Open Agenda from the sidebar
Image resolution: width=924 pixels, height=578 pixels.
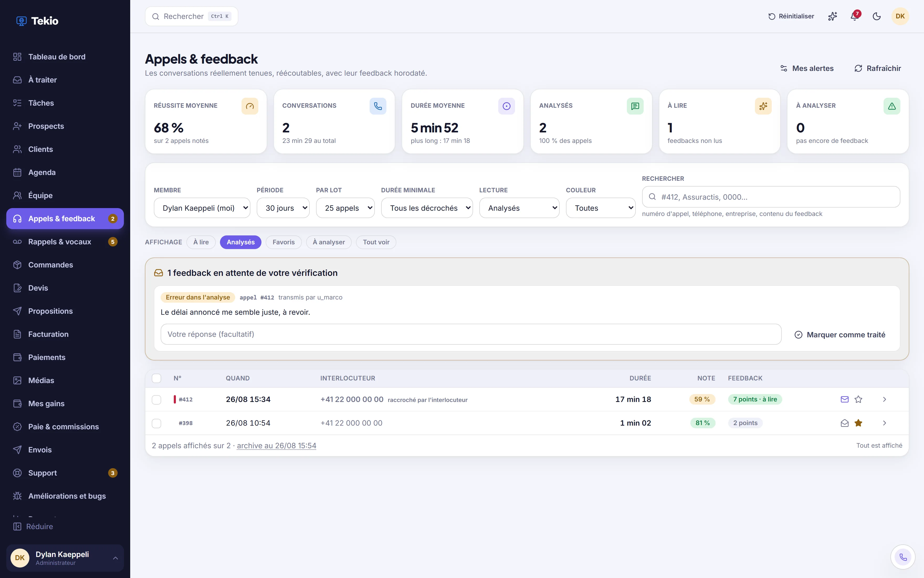[x=65, y=172]
